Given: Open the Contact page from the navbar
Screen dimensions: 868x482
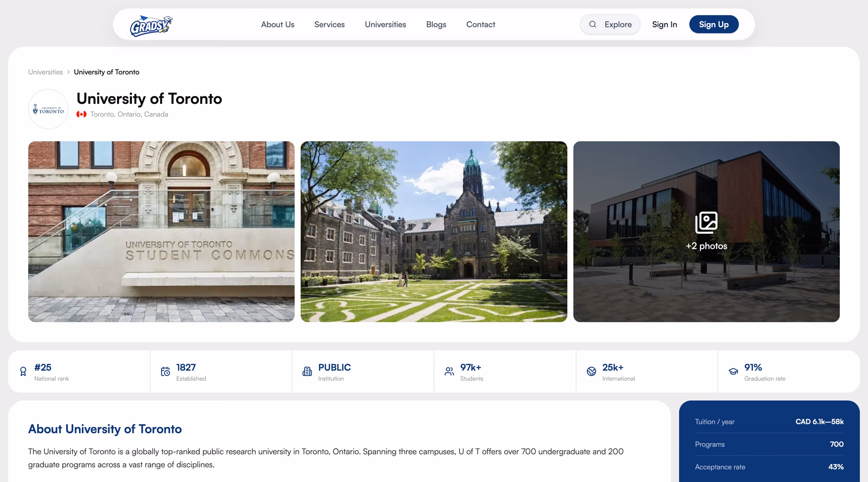Looking at the screenshot, I should pyautogui.click(x=480, y=24).
